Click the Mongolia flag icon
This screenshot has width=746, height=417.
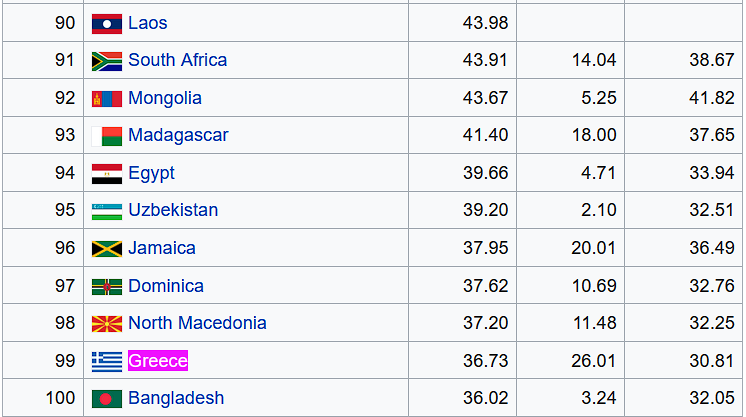pyautogui.click(x=106, y=98)
